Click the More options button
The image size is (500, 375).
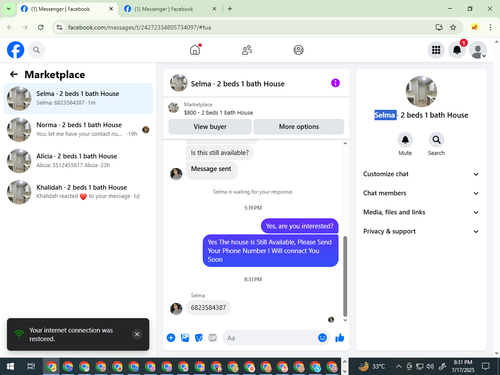click(299, 127)
